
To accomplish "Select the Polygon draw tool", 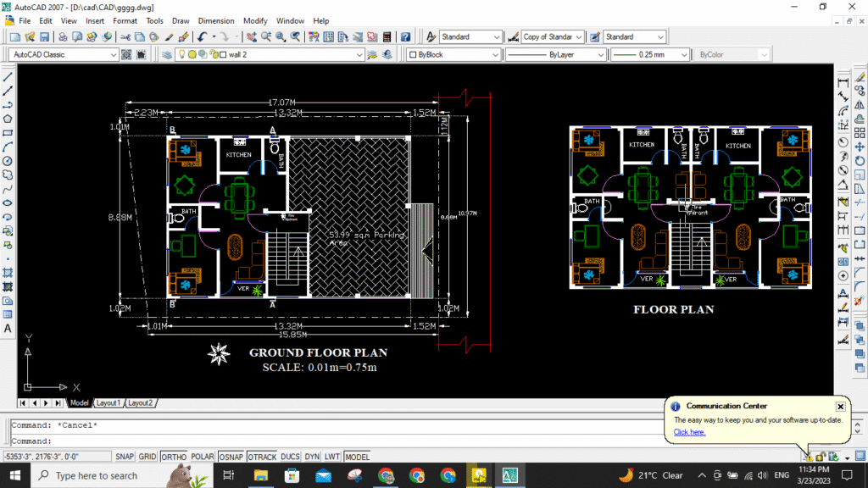I will tap(8, 119).
